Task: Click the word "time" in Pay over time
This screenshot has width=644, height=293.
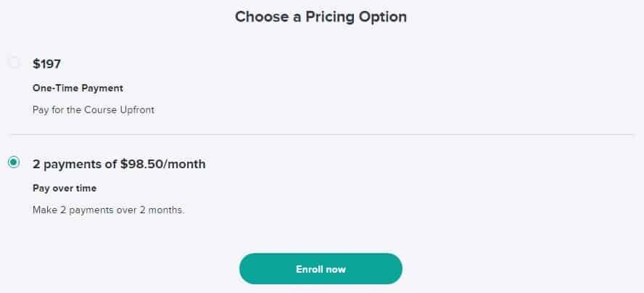Action: pyautogui.click(x=85, y=189)
